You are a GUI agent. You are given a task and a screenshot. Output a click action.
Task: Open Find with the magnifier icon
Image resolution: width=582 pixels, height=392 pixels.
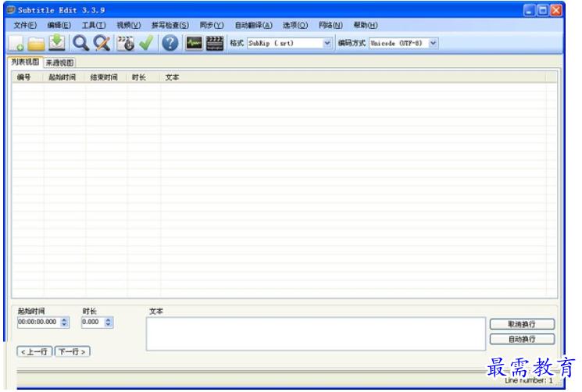[80, 43]
